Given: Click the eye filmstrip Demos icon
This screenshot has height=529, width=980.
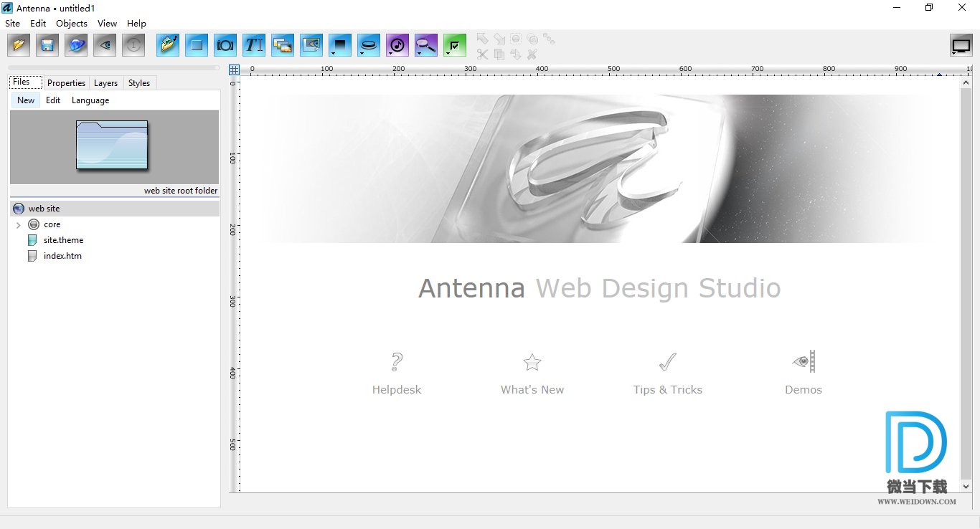Looking at the screenshot, I should coord(804,361).
